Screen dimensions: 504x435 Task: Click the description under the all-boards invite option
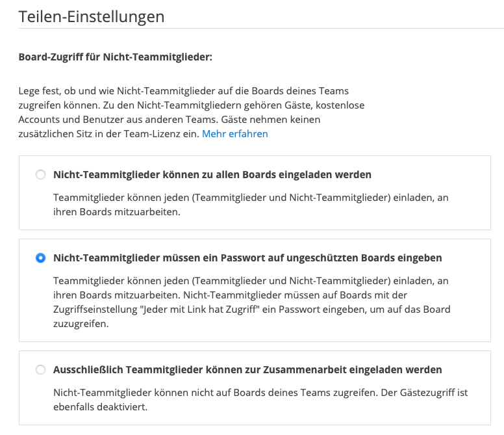pos(251,205)
